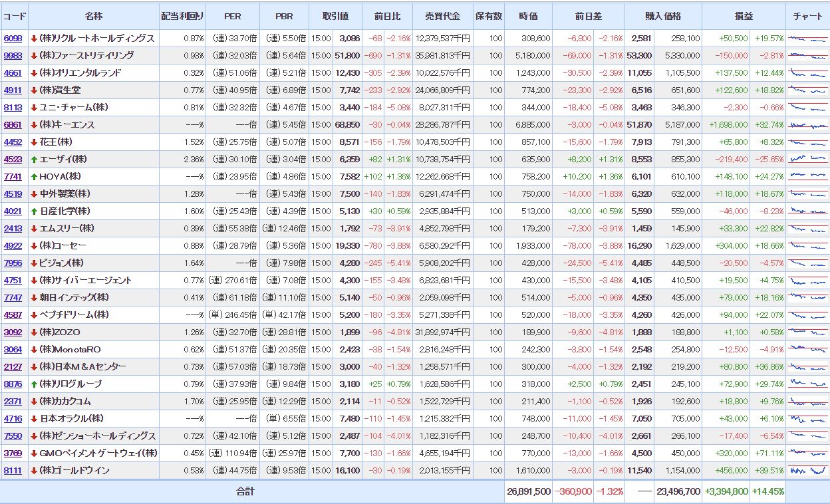Screen dimensions: 830x504
Task: Sort by the コード column header
Action: coord(14,16)
